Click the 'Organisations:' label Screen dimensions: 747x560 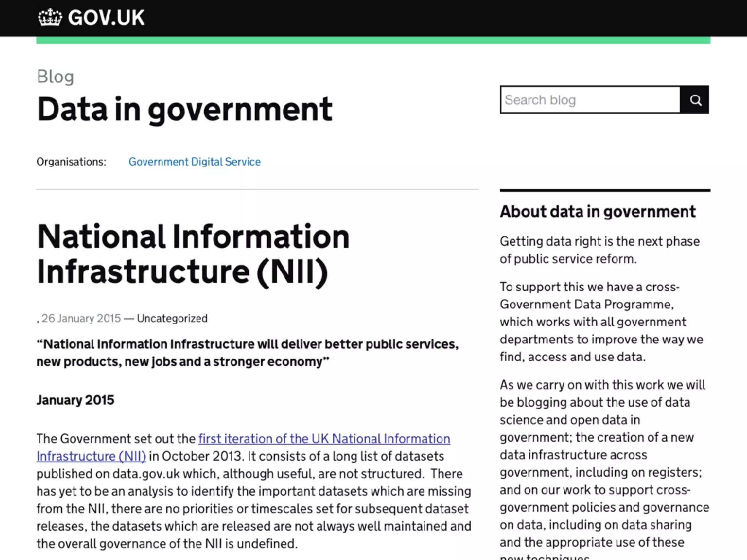point(71,162)
